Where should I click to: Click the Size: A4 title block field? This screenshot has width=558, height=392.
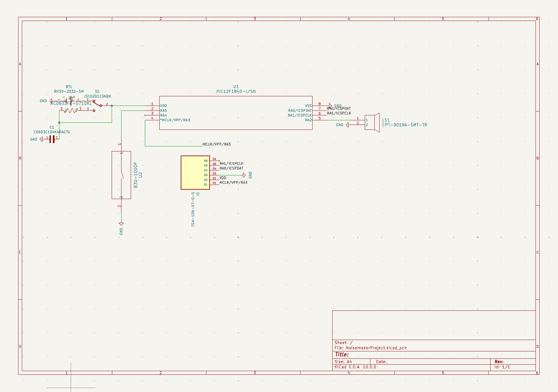tap(343, 362)
